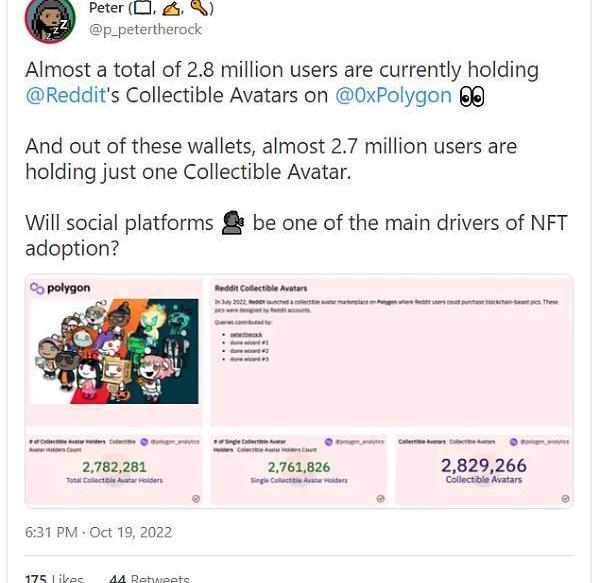Click the 2,761,826 single holders number
600x583 pixels.
click(x=298, y=466)
